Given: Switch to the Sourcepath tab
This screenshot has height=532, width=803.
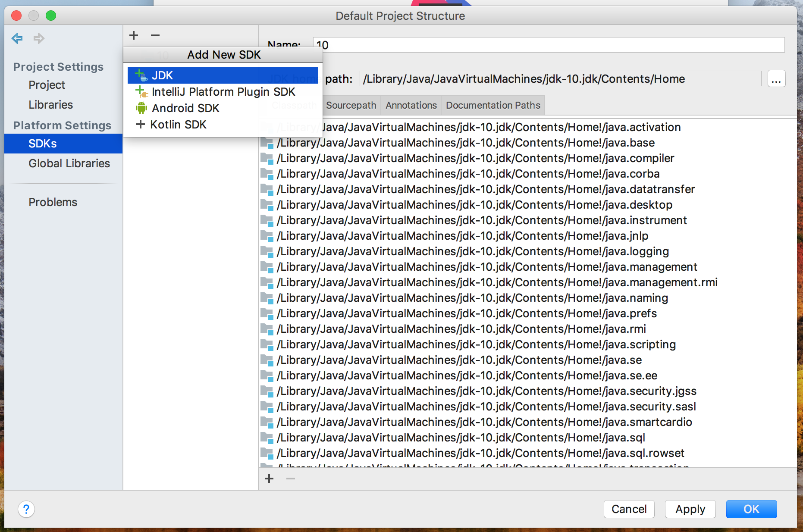Looking at the screenshot, I should click(x=351, y=105).
